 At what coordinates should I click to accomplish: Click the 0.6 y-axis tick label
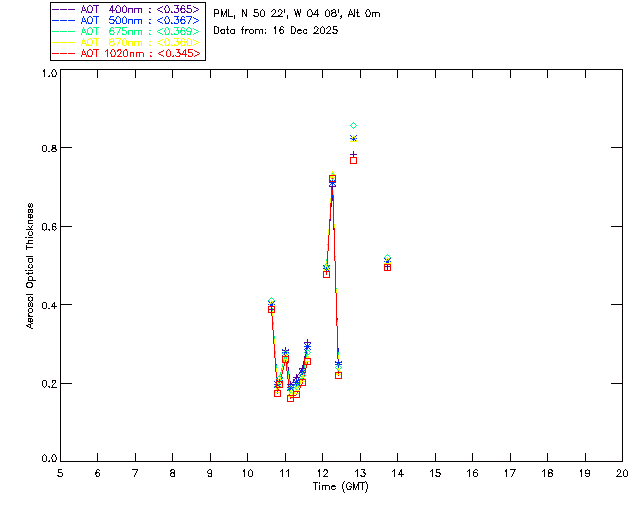coord(49,227)
